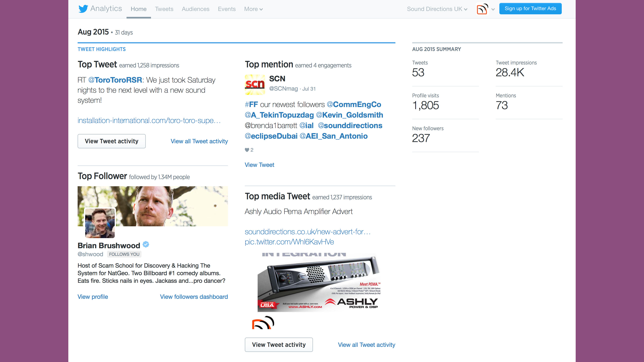Click the New followers value 237
The width and height of the screenshot is (644, 362).
pos(421,138)
